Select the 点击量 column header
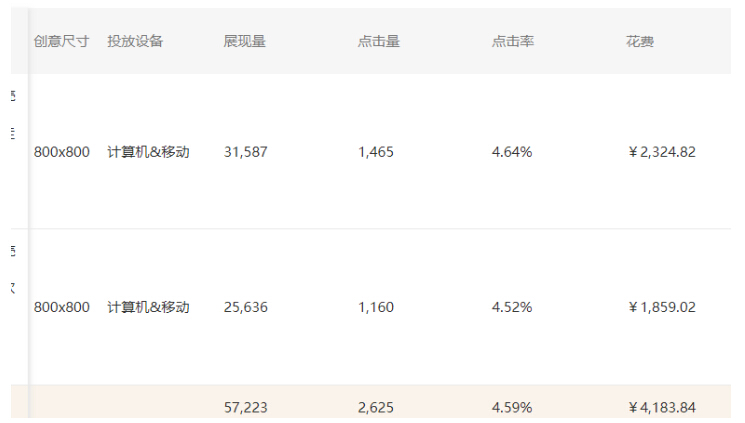 point(378,42)
